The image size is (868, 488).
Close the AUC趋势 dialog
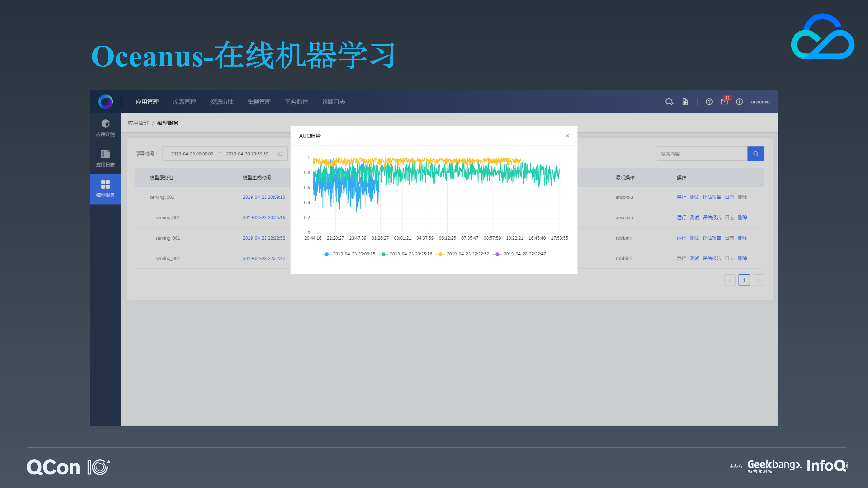(x=567, y=136)
